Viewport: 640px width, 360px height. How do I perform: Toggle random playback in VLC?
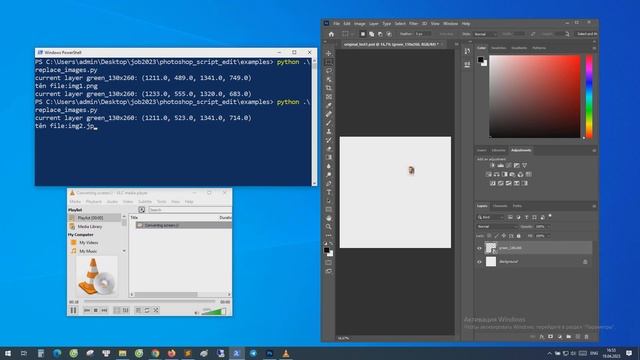click(156, 310)
